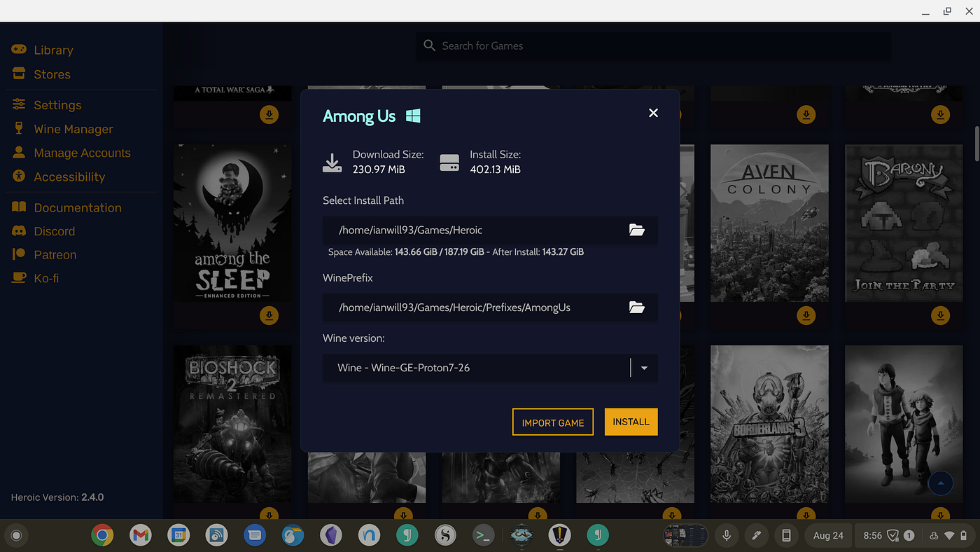Open Settings from the sidebar

click(x=18, y=104)
